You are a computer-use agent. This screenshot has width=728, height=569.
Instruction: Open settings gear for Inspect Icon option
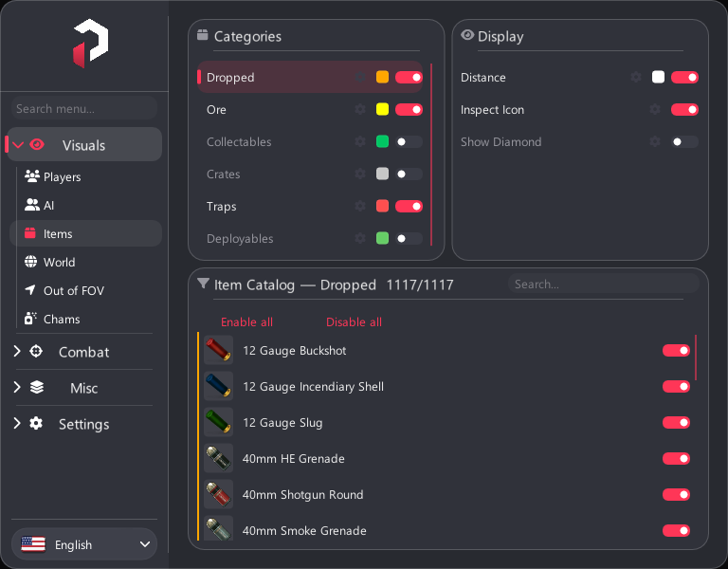click(655, 110)
